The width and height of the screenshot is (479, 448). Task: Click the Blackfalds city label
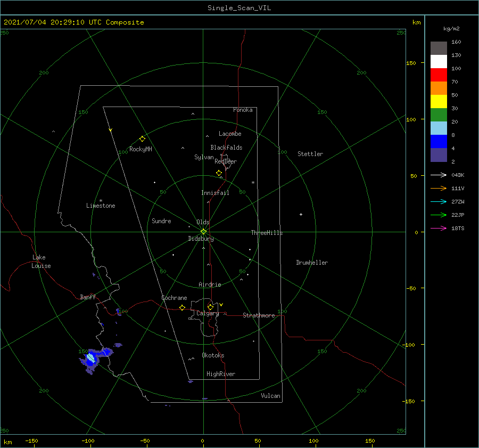pyautogui.click(x=226, y=148)
